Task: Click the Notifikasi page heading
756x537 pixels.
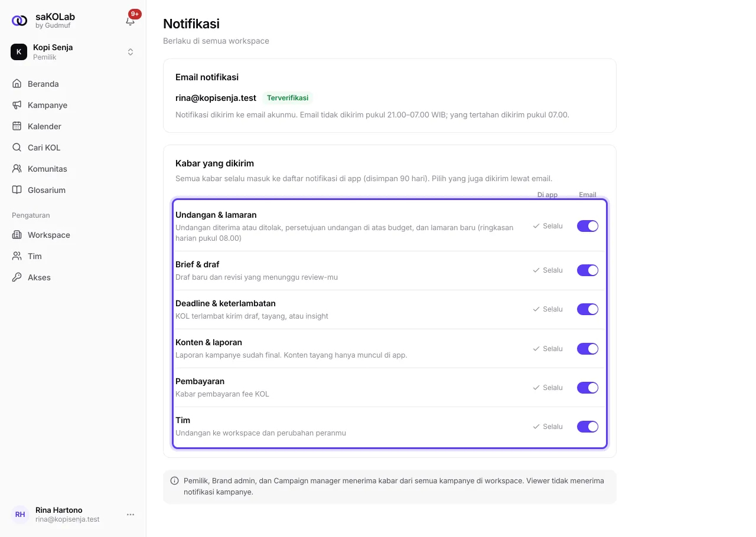Action: coord(191,24)
